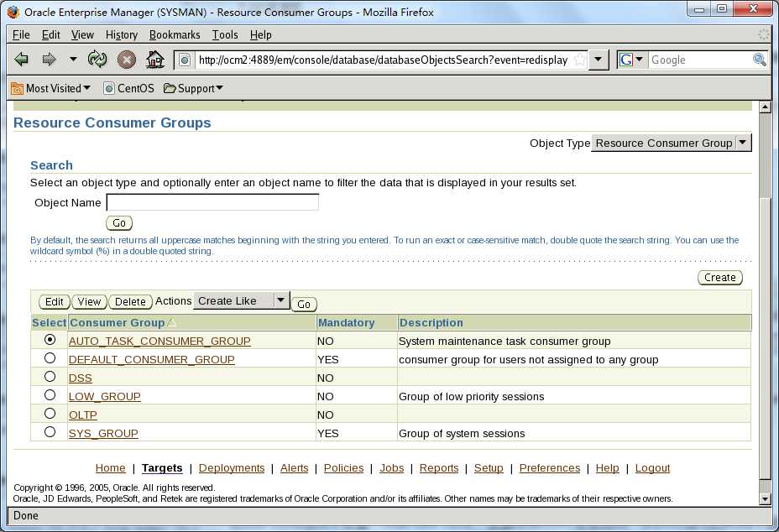The width and height of the screenshot is (779, 532).
Task: Open the Home page icon in toolbar
Action: 155,60
